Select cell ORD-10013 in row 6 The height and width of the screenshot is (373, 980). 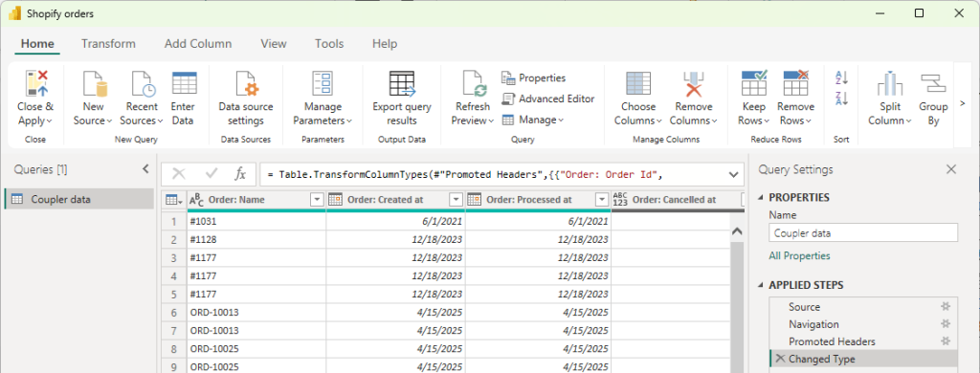coord(256,312)
